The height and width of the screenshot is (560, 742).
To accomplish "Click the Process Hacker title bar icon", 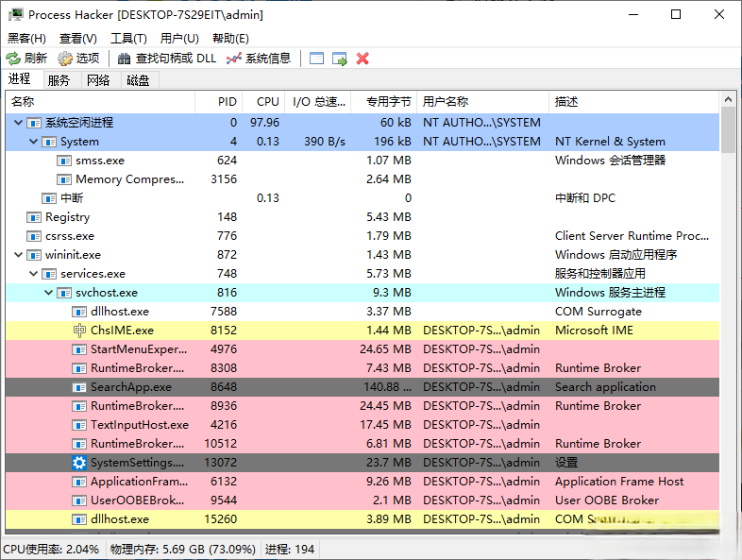I will coord(16,15).
